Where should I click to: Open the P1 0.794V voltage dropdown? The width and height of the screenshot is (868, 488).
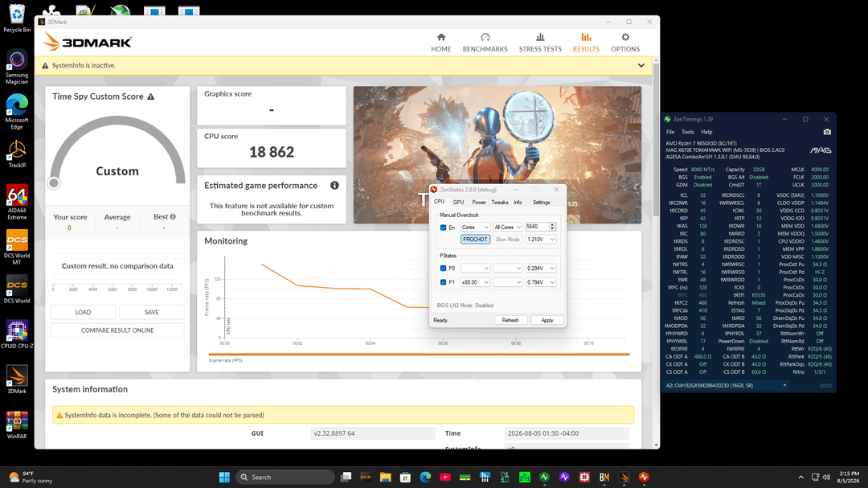click(540, 282)
